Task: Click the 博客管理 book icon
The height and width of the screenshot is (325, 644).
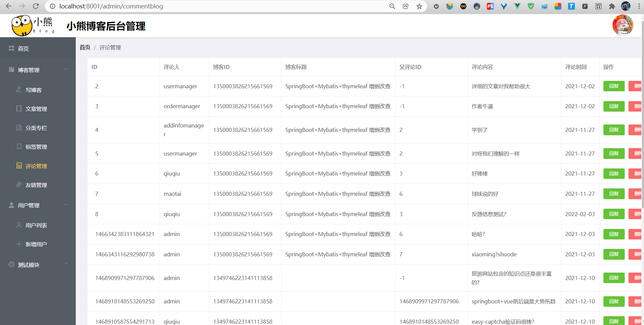Action: pos(11,70)
